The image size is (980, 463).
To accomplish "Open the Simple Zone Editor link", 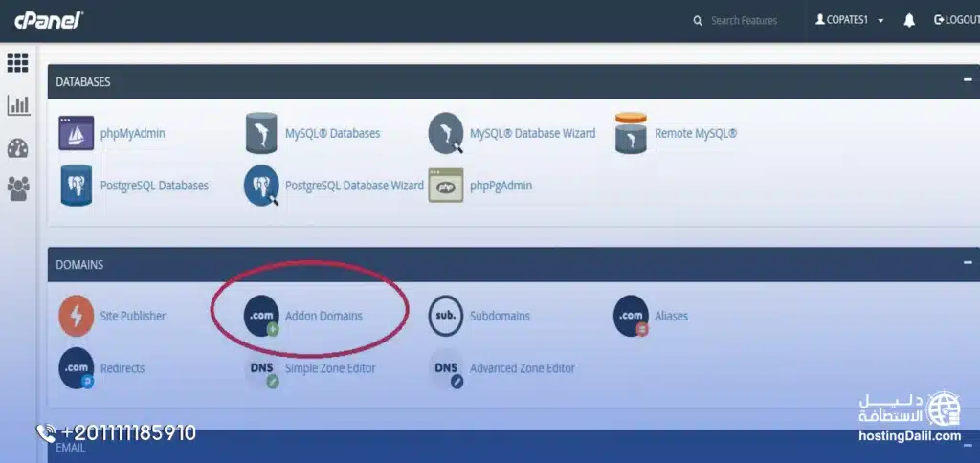I will click(329, 368).
